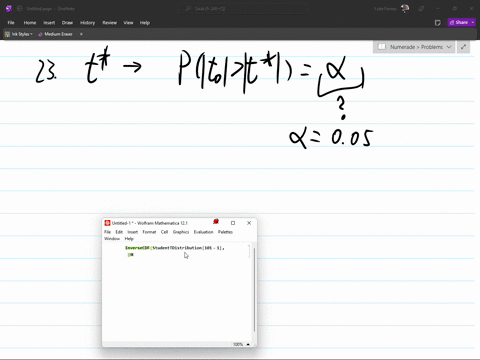The width and height of the screenshot is (480, 360).
Task: Open Help menu in Mathematica window
Action: pyautogui.click(x=129, y=239)
